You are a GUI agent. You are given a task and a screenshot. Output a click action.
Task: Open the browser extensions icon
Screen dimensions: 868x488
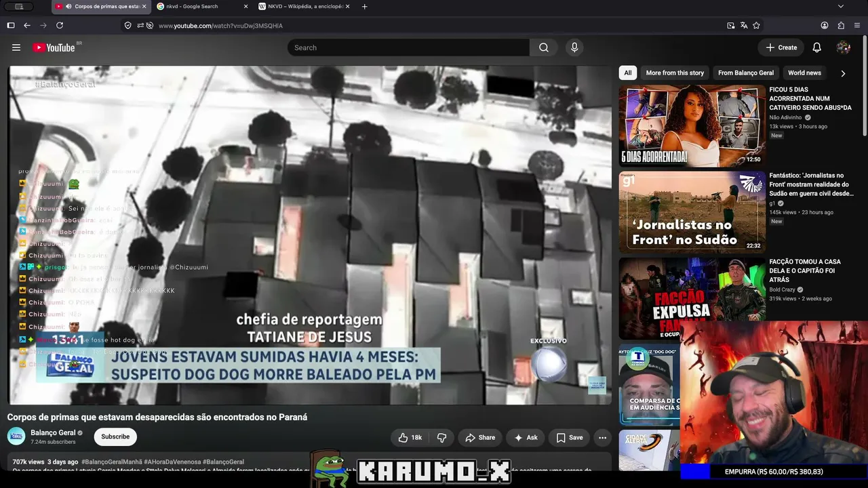841,25
